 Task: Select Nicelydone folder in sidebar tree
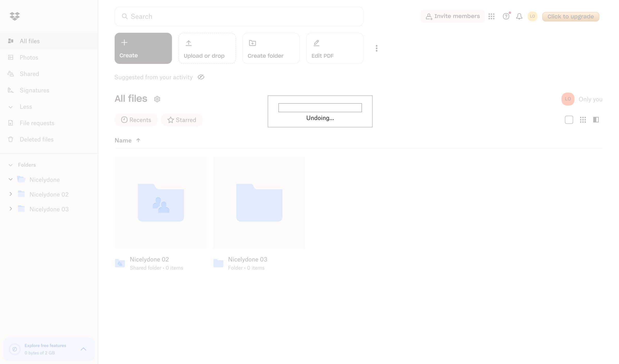(x=45, y=180)
